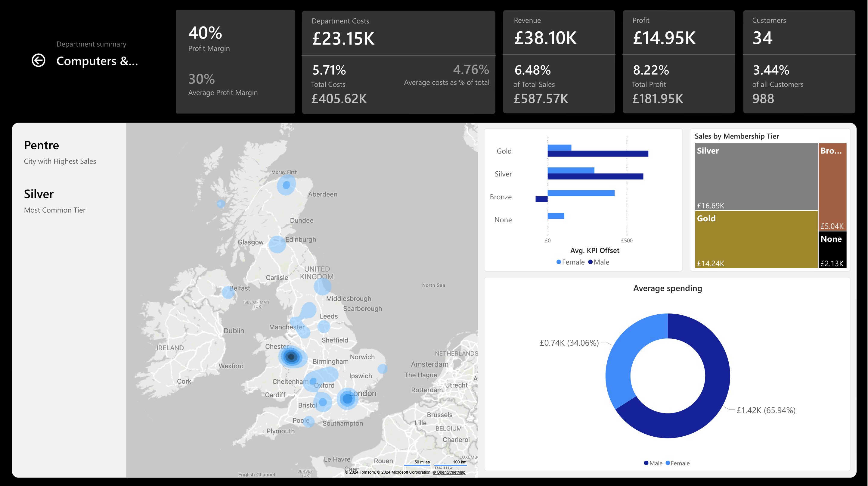Click the Male legend marker under donut chart
This screenshot has height=486, width=868.
(646, 463)
